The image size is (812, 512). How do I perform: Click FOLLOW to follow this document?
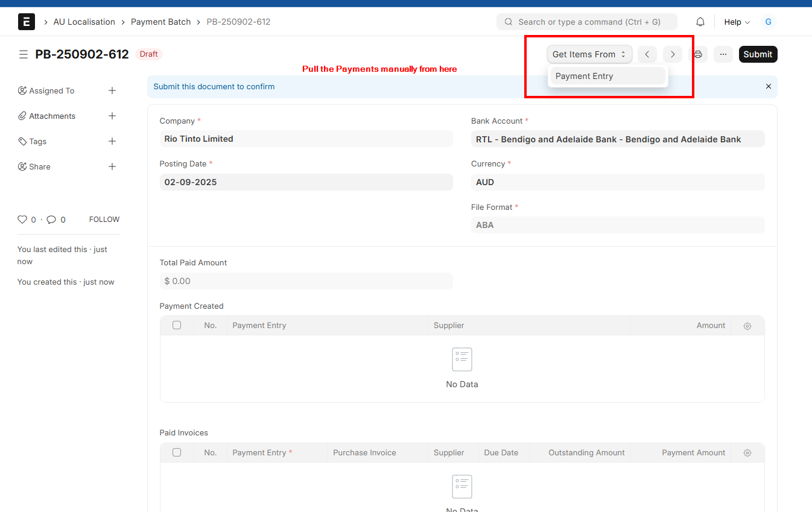tap(104, 220)
